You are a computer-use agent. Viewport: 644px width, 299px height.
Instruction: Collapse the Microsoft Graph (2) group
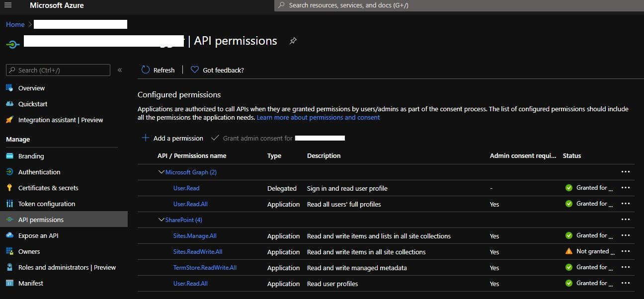[x=161, y=172]
